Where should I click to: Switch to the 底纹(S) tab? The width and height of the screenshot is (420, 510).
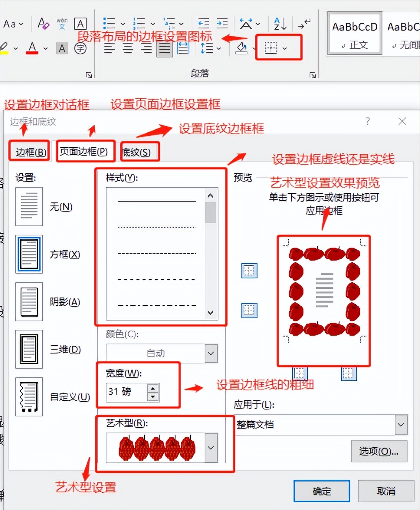click(x=137, y=152)
